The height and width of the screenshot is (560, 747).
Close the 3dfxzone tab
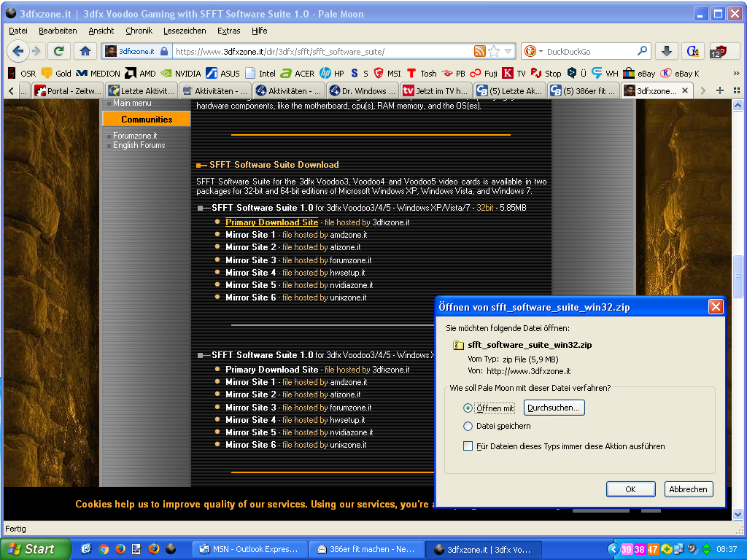(684, 90)
